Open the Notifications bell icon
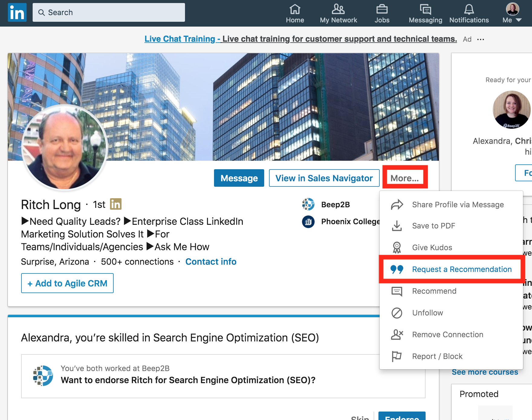This screenshot has width=532, height=420. point(469,9)
